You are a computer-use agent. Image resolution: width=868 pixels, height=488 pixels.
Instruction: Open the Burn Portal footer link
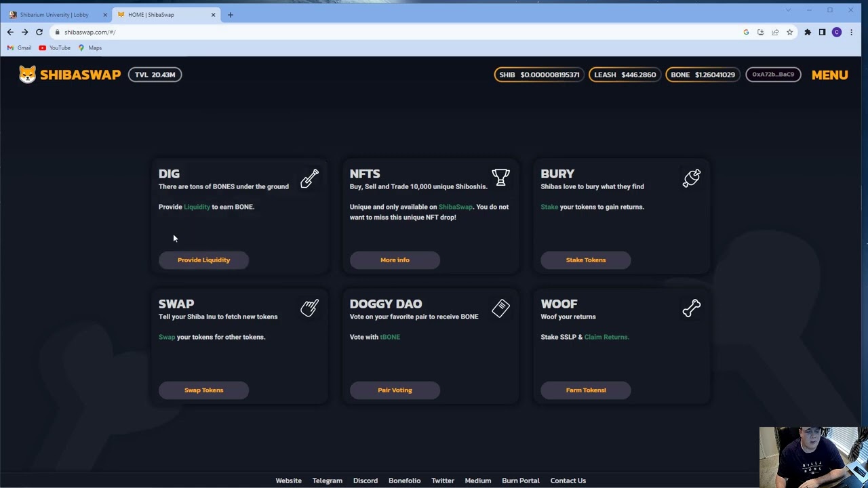pos(520,481)
